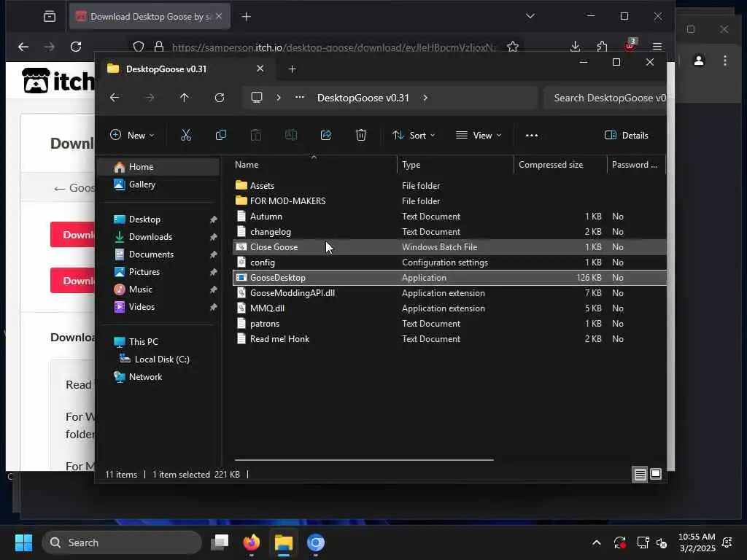The image size is (747, 560).
Task: Select Gallery in navigation pane
Action: pyautogui.click(x=158, y=184)
